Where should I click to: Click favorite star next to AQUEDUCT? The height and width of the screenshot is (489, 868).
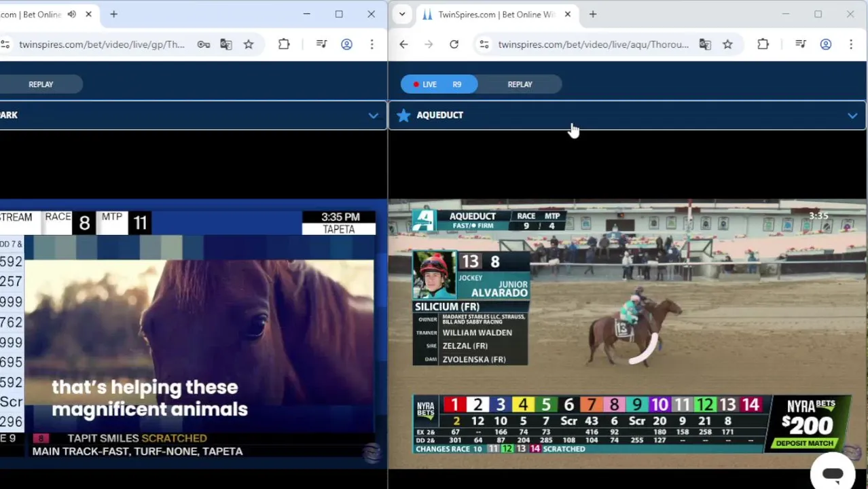[x=403, y=115]
